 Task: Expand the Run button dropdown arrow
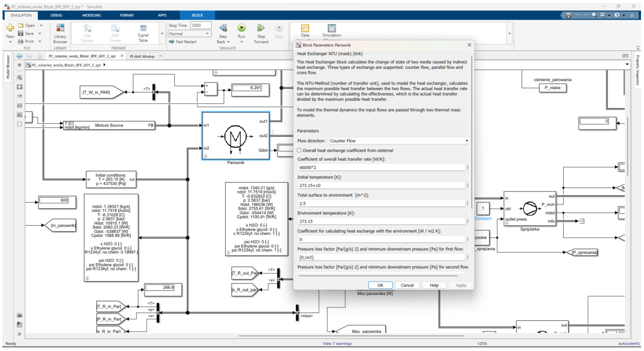241,42
